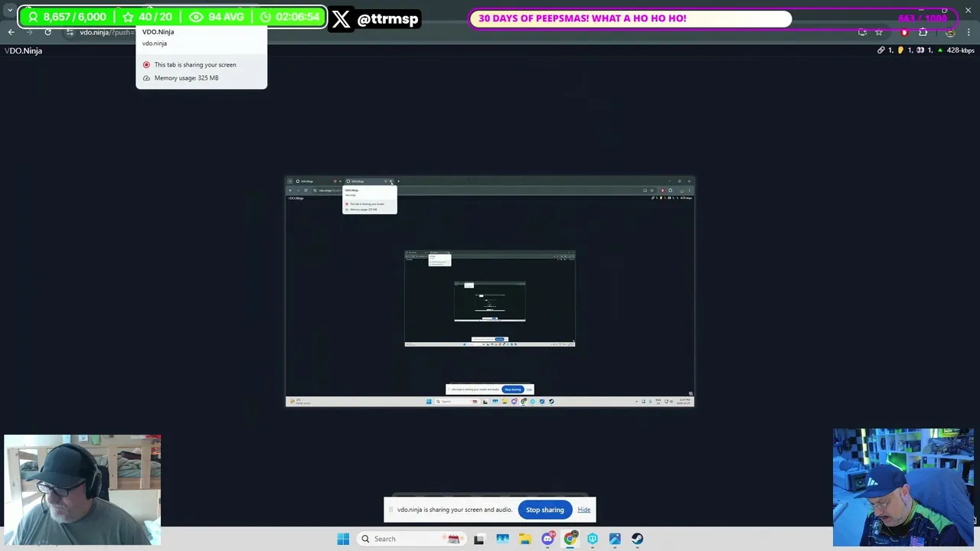980x551 pixels.
Task: Click the Memory usage: 325 MB text
Action: pyautogui.click(x=186, y=78)
